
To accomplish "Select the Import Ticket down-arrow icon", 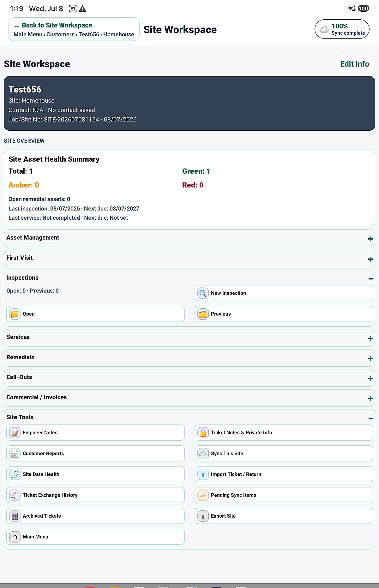I will click(x=203, y=474).
